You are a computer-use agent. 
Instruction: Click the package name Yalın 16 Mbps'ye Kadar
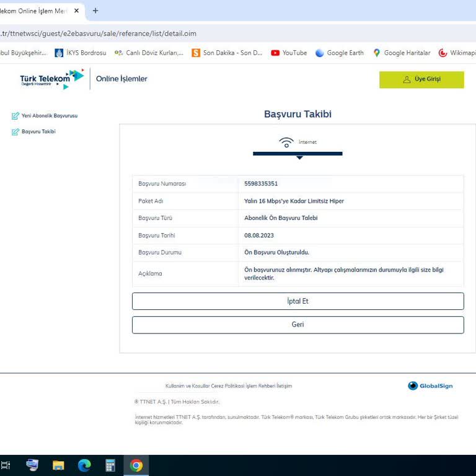(294, 201)
